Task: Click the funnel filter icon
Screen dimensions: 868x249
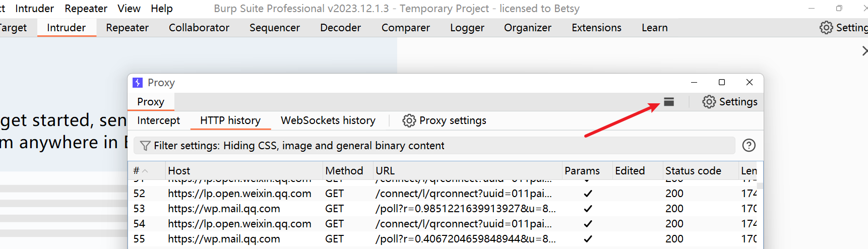Action: 145,146
